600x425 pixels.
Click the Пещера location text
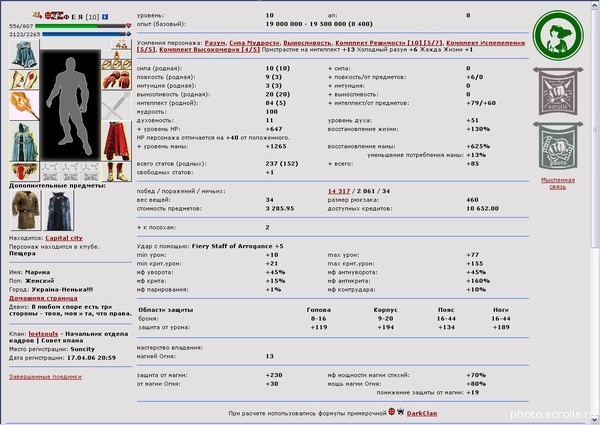coord(22,253)
